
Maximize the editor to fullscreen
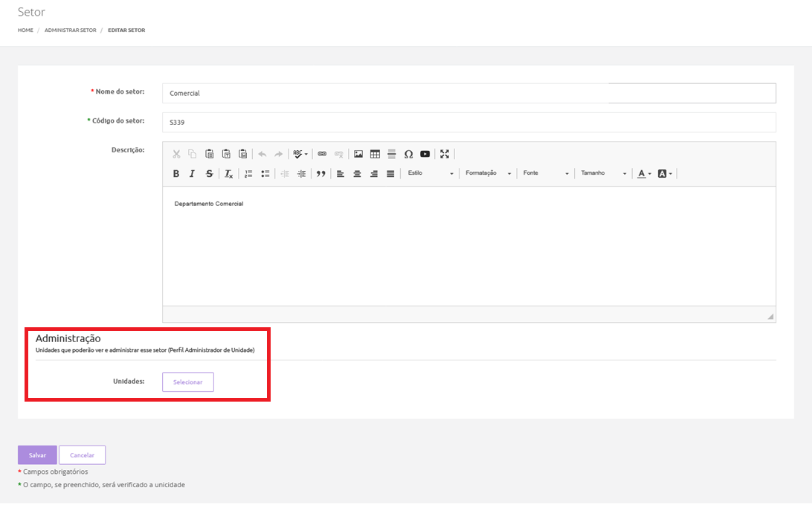point(445,154)
